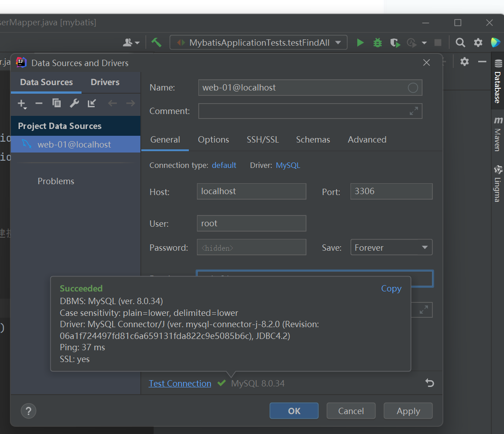Image resolution: width=504 pixels, height=434 pixels.
Task: Switch to the SSH/SSL tab
Action: click(x=263, y=139)
